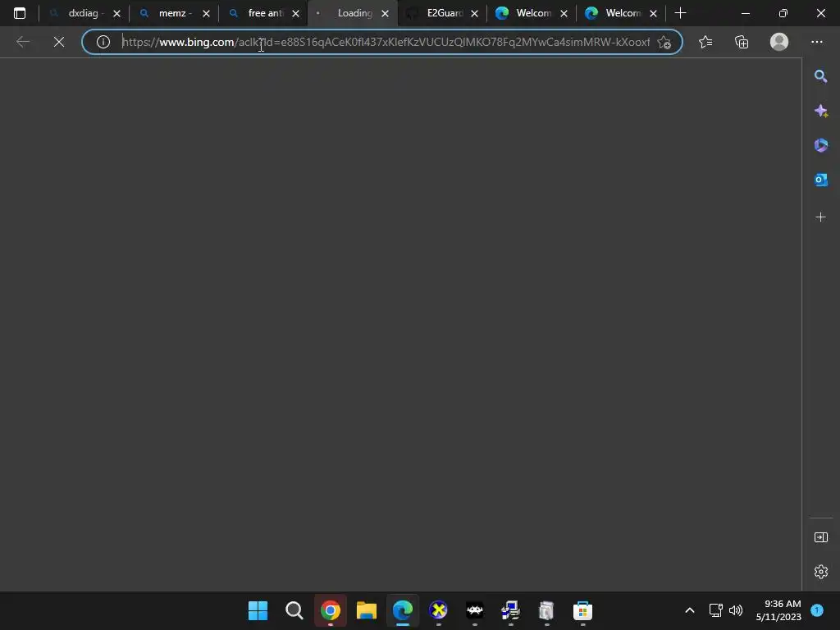Open Outlook in sidebar
Viewport: 840px width, 630px height.
820,180
